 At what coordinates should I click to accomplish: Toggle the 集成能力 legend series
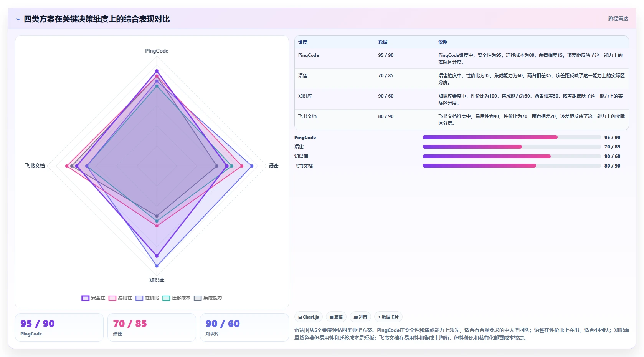click(208, 298)
